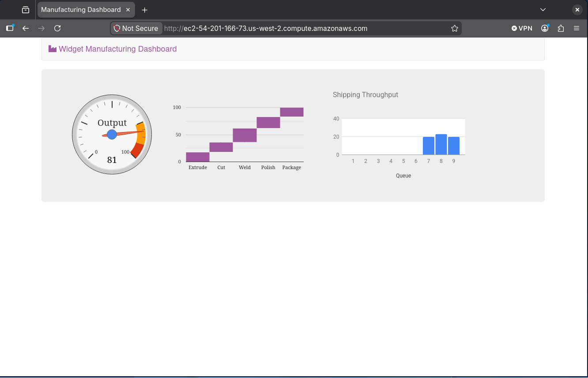Open the VPN button in toolbar
Viewport: 588px width, 378px height.
[522, 28]
